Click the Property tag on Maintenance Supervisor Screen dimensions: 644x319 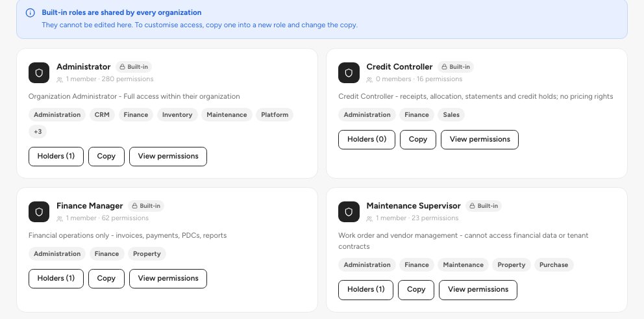click(x=512, y=264)
